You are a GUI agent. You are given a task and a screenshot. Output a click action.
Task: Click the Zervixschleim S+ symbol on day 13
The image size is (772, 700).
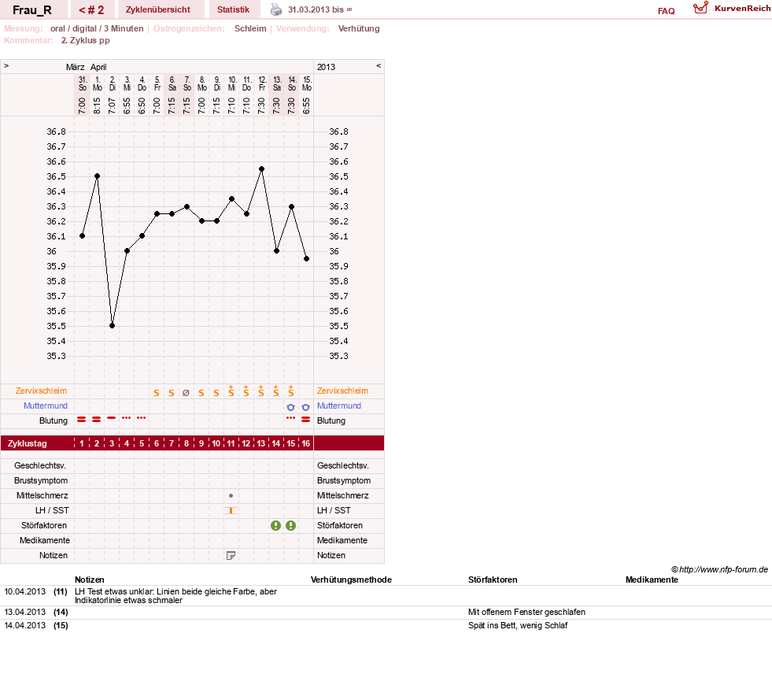pyautogui.click(x=261, y=391)
